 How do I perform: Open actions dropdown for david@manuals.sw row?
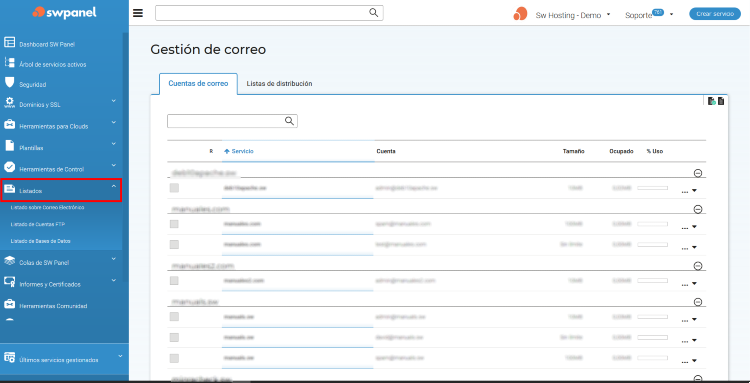[x=689, y=340]
